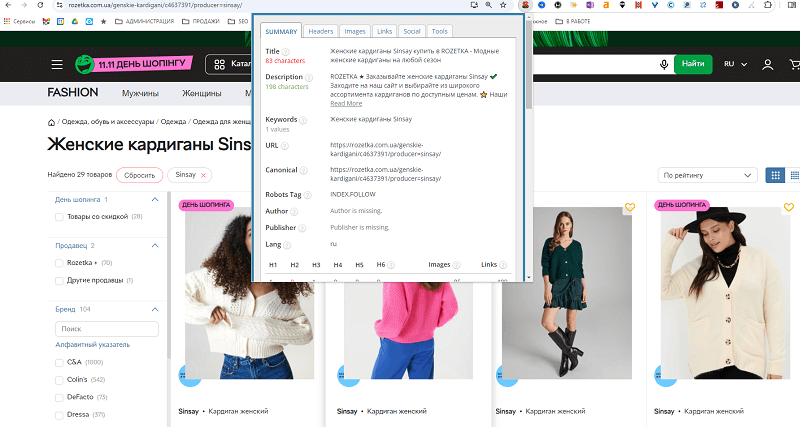Screen dimensions: 800x427
Task: Click the microphone voice search icon
Action: click(664, 64)
